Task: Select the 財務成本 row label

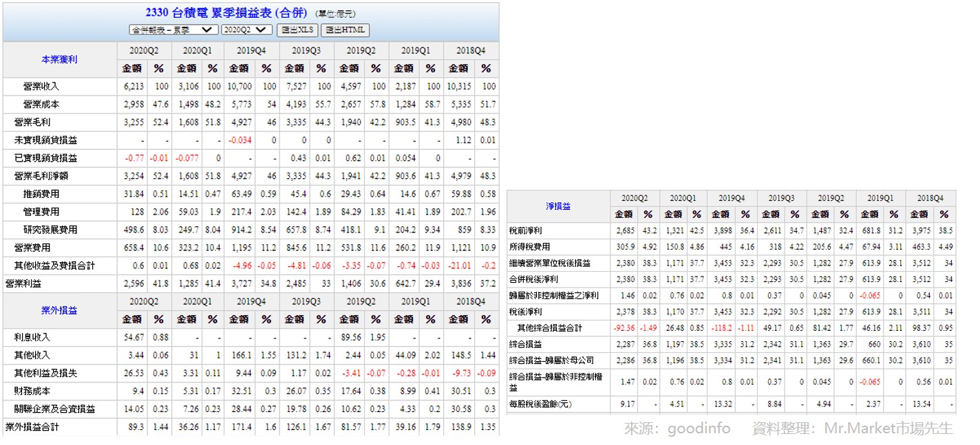Action: [32, 391]
